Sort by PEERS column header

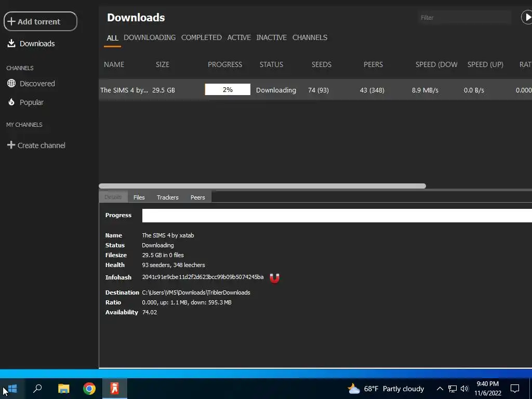pyautogui.click(x=373, y=64)
